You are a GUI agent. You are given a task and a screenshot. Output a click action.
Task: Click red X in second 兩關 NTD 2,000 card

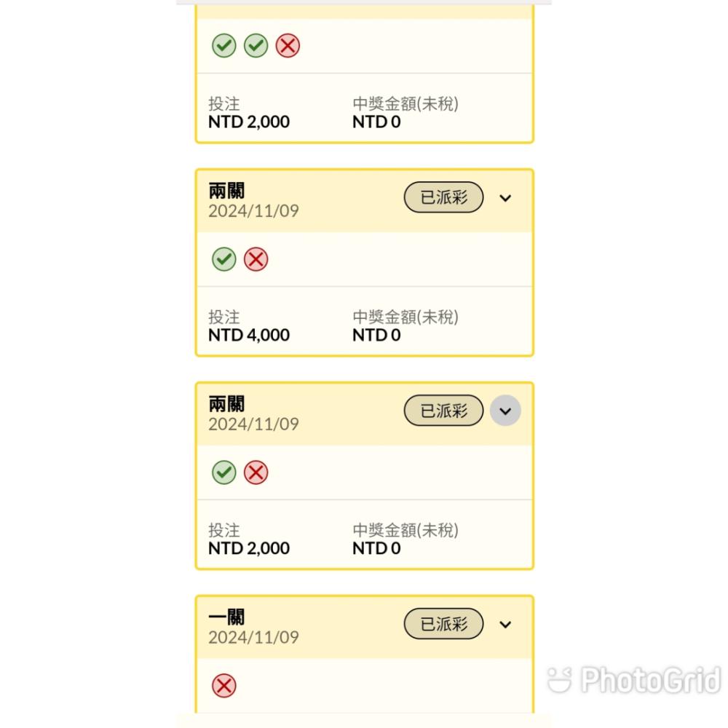(x=256, y=472)
